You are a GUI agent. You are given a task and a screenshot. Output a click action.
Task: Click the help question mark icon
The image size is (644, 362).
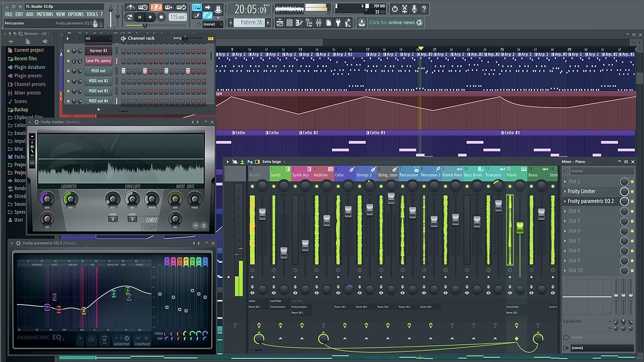[424, 8]
